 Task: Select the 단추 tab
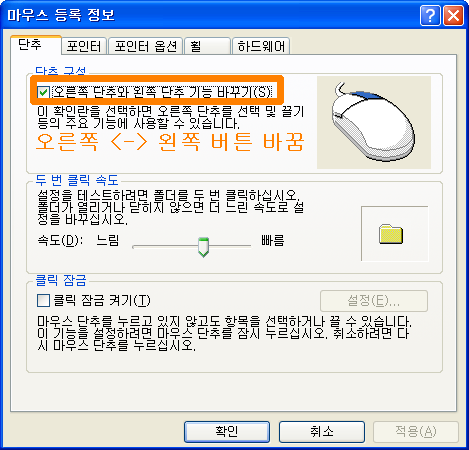coord(36,45)
